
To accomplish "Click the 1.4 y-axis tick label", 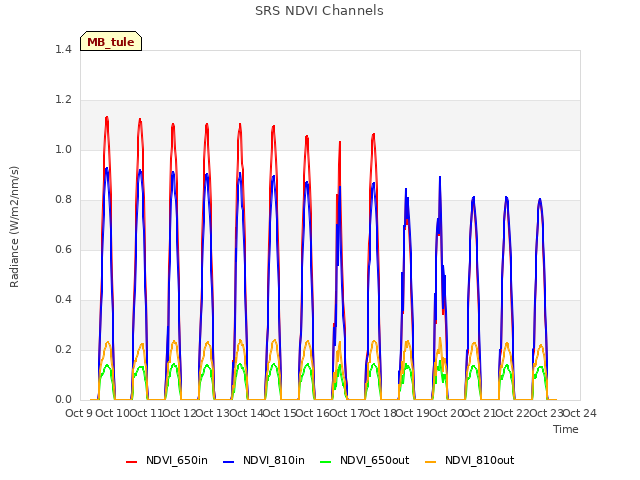I will (63, 49).
